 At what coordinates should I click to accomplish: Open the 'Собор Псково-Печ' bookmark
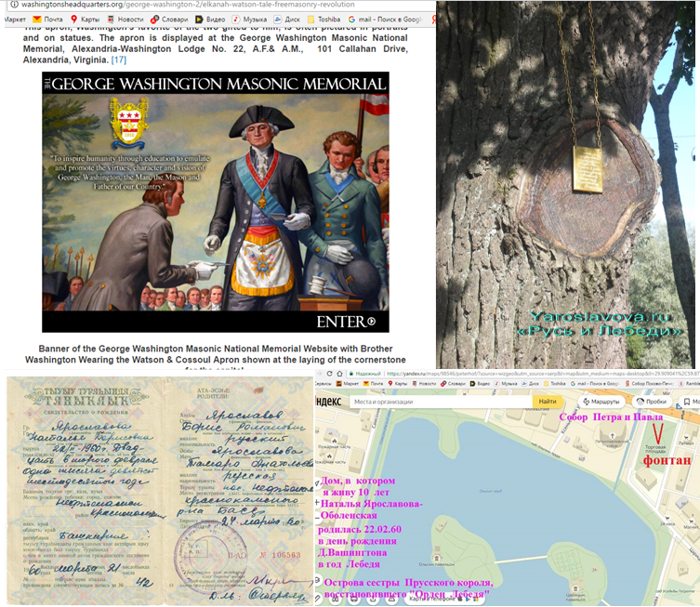[649, 383]
